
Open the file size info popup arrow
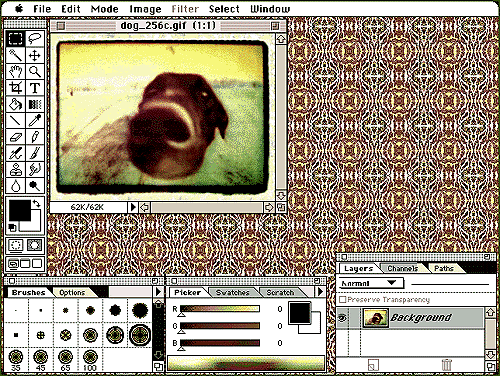coord(133,207)
